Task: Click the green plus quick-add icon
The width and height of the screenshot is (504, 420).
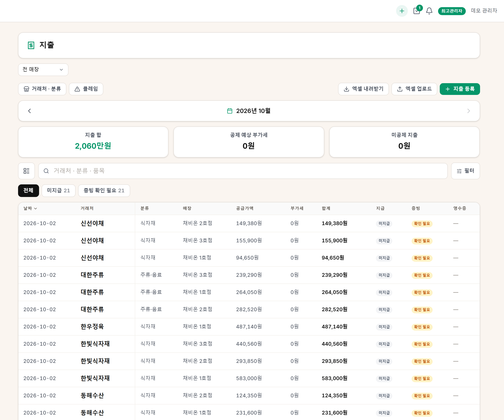Action: [402, 11]
